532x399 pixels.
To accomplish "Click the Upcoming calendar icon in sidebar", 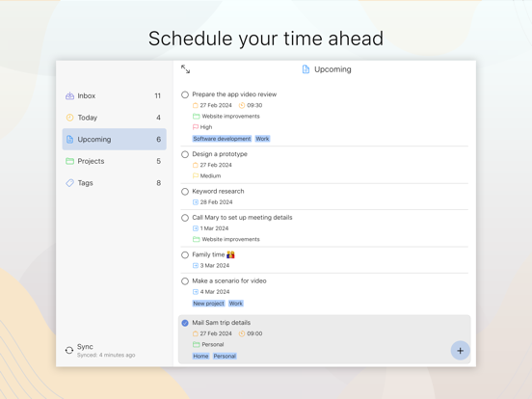I will point(69,139).
